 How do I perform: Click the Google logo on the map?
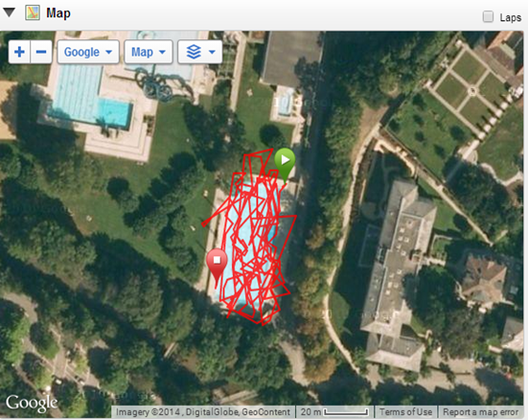click(32, 403)
